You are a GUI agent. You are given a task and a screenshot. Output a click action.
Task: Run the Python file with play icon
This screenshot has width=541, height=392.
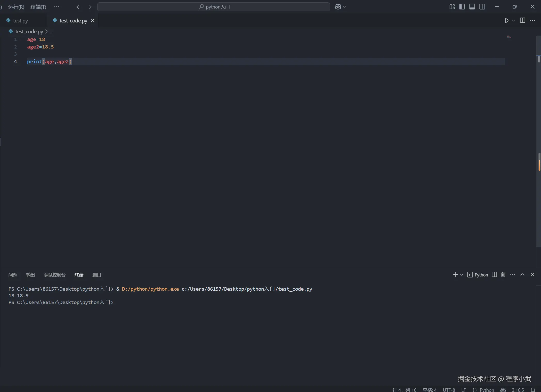pyautogui.click(x=507, y=20)
